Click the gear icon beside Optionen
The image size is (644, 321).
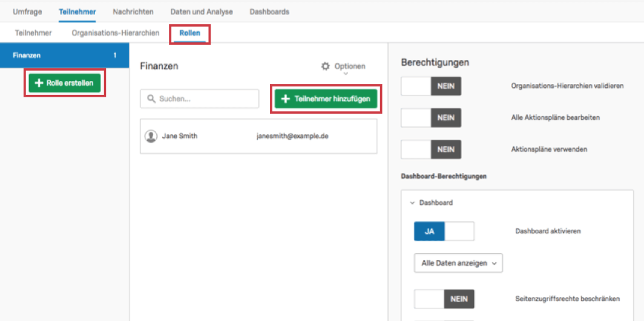(325, 66)
